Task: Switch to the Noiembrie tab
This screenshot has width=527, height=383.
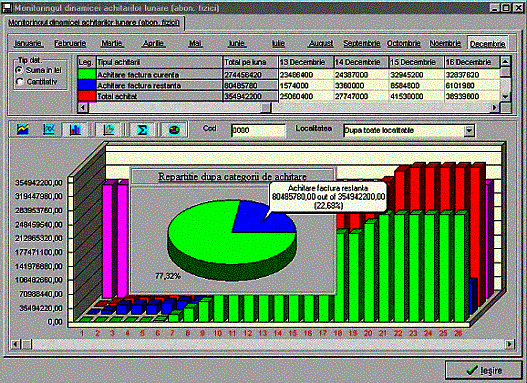Action: pos(445,43)
